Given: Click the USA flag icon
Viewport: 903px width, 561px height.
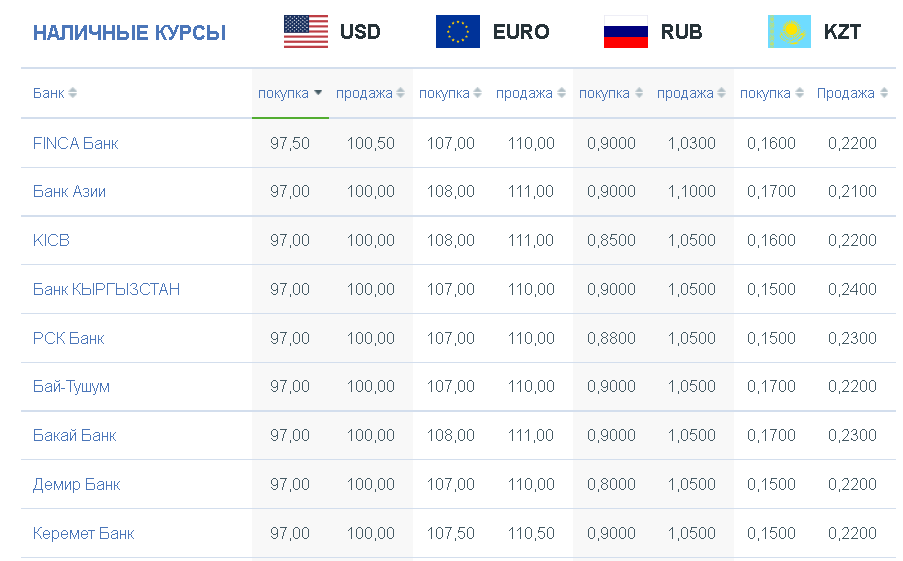Looking at the screenshot, I should [306, 31].
